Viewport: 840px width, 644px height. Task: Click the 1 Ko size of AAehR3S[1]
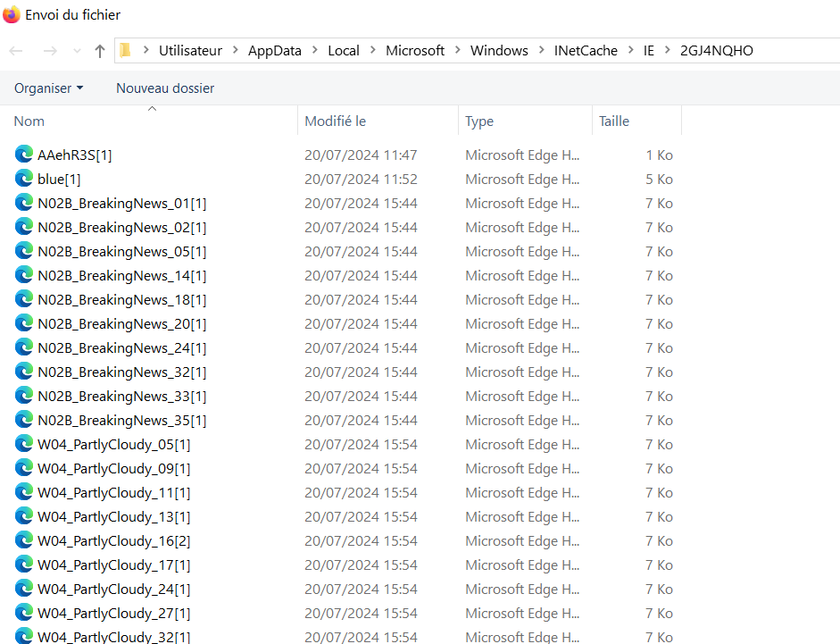[659, 155]
